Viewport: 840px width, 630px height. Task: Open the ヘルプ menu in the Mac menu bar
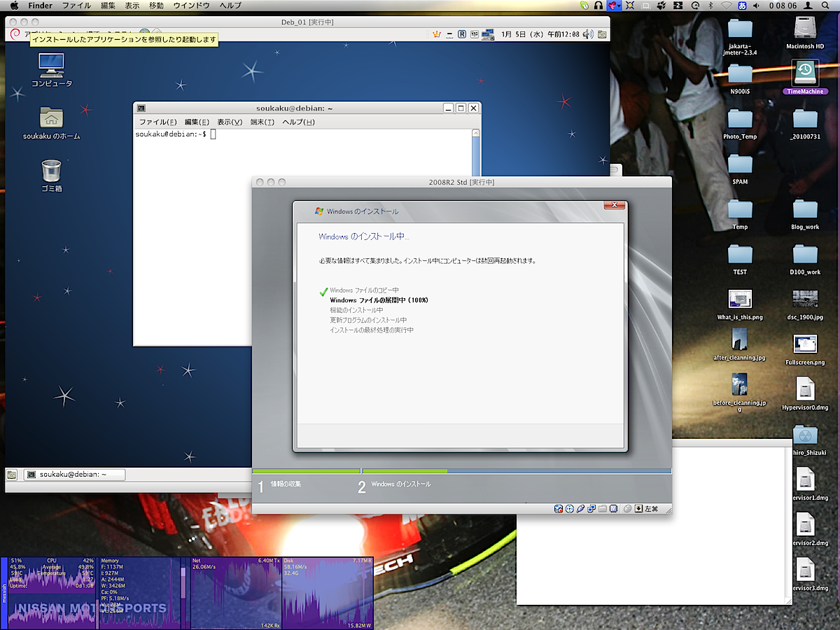[x=230, y=6]
